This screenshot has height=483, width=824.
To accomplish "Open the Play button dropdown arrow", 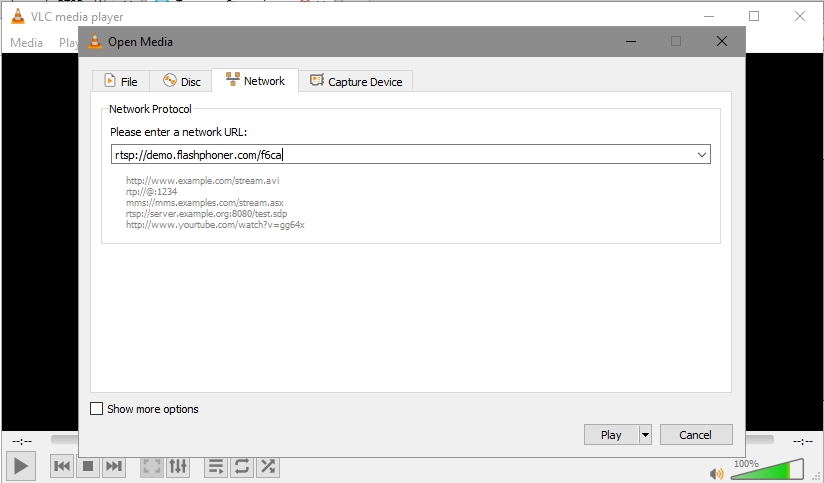I will tap(645, 435).
